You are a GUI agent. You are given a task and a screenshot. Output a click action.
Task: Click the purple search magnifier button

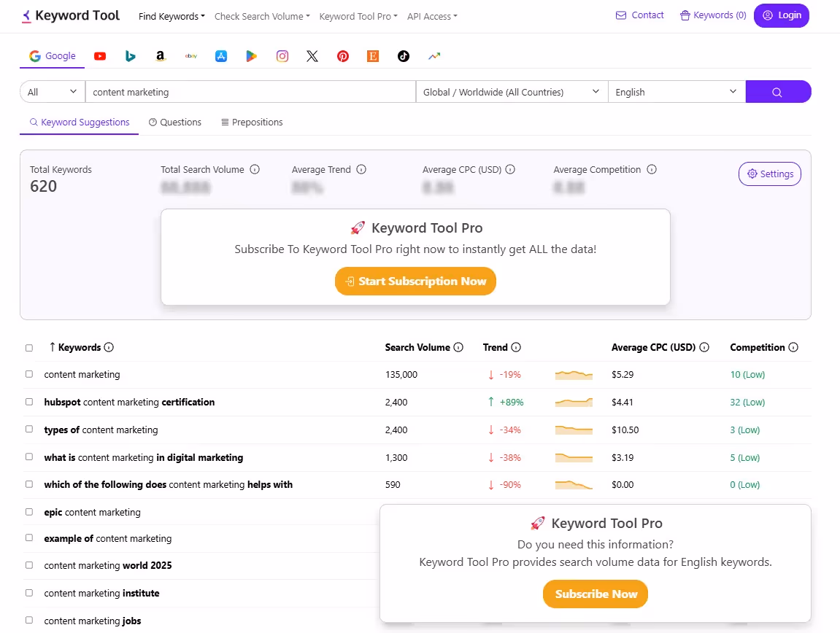[x=778, y=92]
